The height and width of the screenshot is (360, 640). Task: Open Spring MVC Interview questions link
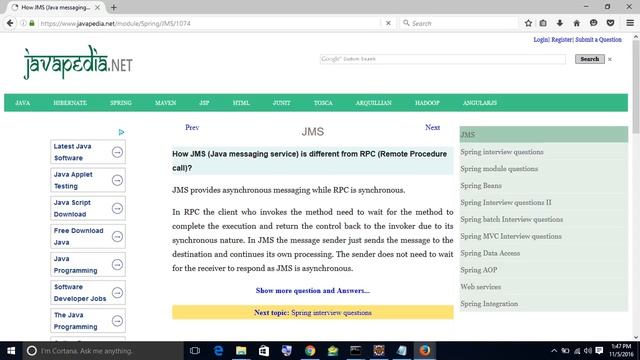coord(511,236)
